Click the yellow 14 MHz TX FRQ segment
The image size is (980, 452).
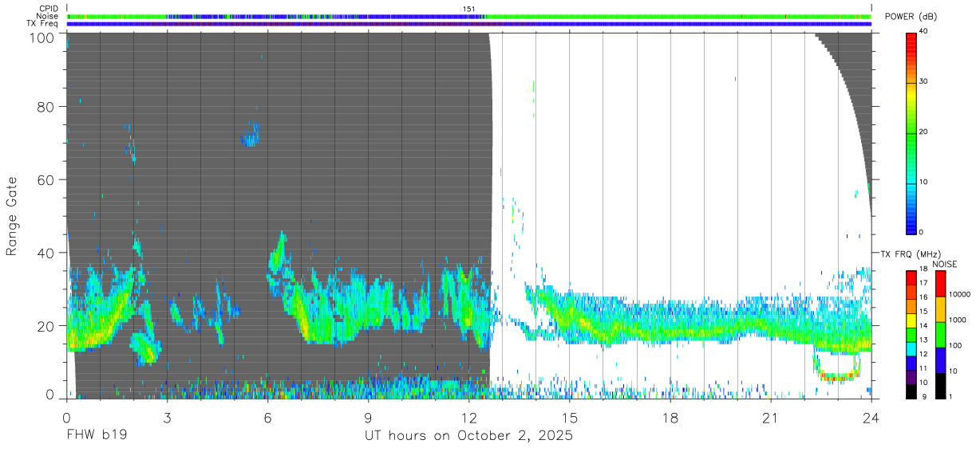pyautogui.click(x=911, y=320)
